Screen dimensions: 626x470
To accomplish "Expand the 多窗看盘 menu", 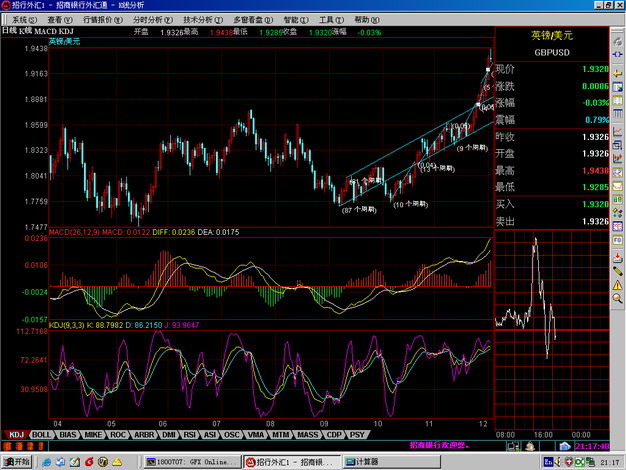I will point(253,19).
